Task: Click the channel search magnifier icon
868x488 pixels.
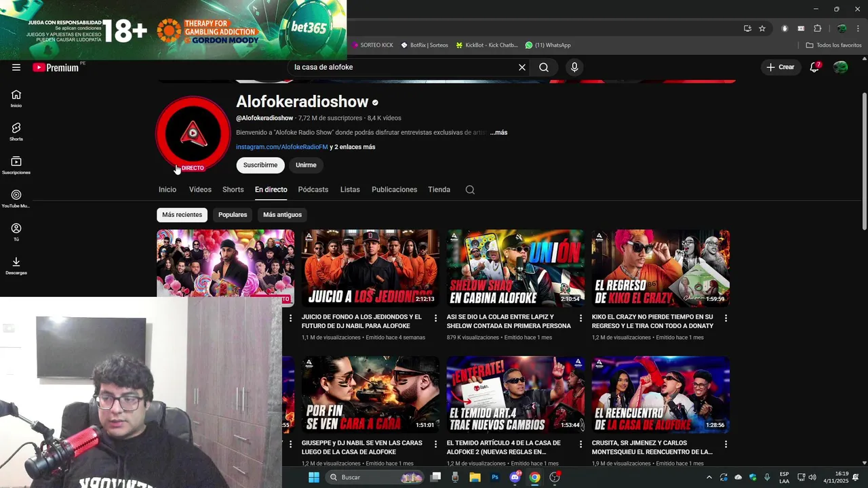Action: pyautogui.click(x=470, y=190)
